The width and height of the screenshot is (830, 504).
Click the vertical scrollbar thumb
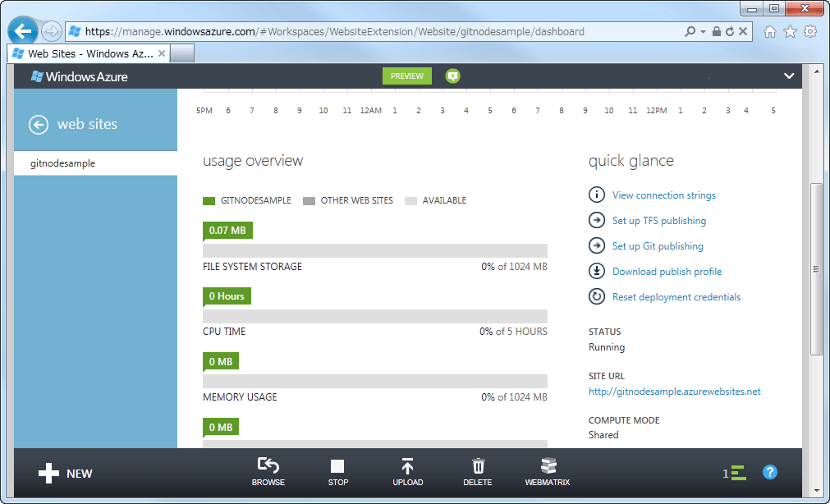point(816,269)
